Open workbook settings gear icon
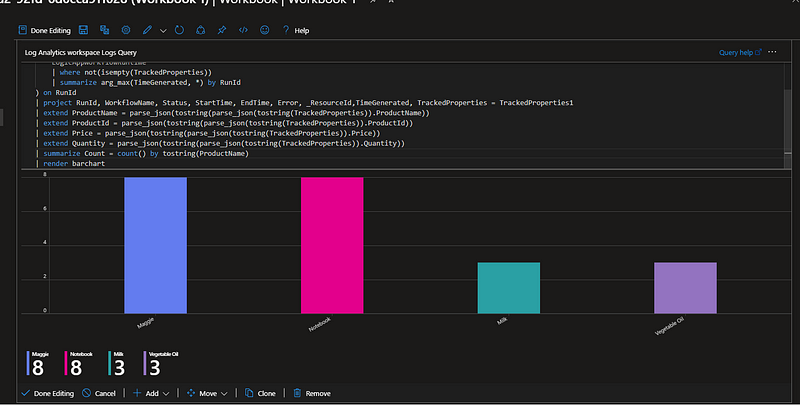Image resolution: width=800 pixels, height=405 pixels. (126, 30)
